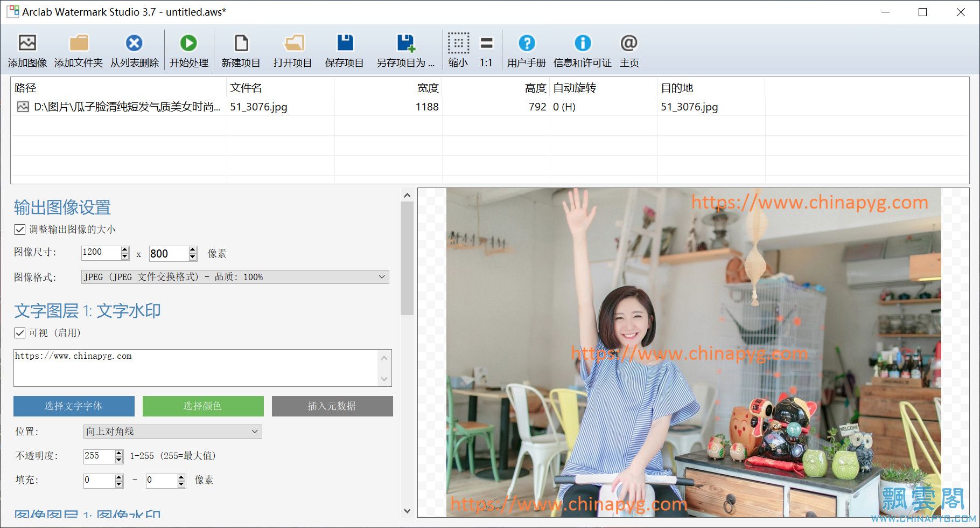Click destination cell 51_3076.jpg
Viewport: 980px width, 528px height.
pyautogui.click(x=689, y=107)
